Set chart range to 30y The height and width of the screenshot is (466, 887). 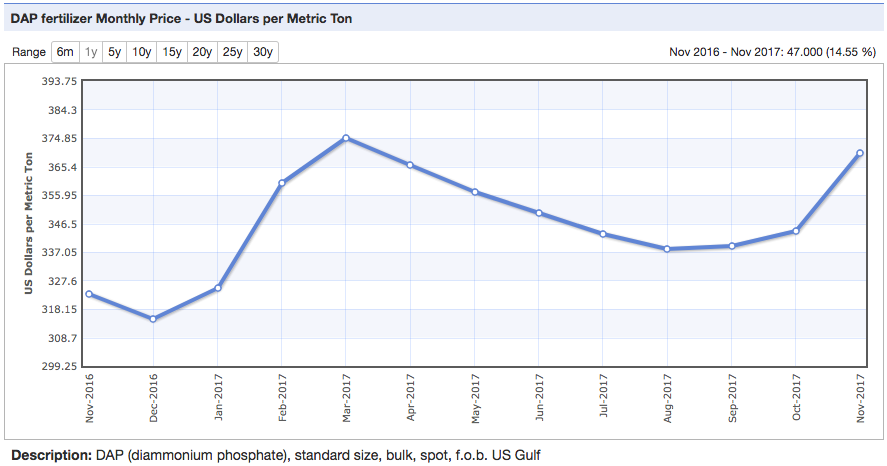pyautogui.click(x=263, y=52)
